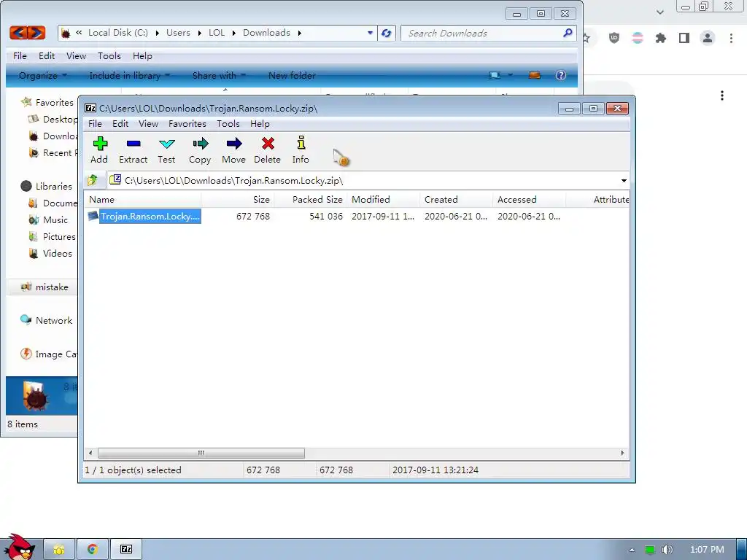The image size is (747, 560).
Task: Expand the Explorer address bar dropdown
Action: tap(370, 33)
